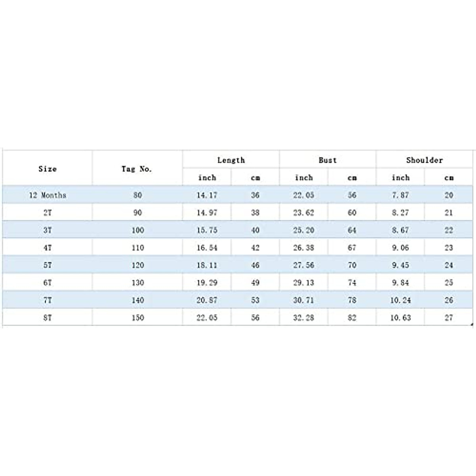476x476 pixels.
Task: Select tag number 150 cell
Action: [x=138, y=318]
